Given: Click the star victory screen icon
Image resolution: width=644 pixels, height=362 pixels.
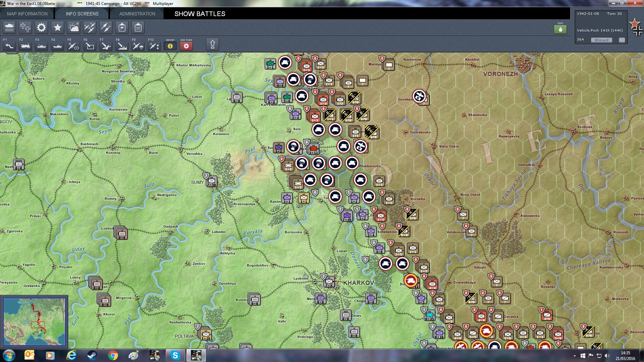Looking at the screenshot, I should 57,27.
